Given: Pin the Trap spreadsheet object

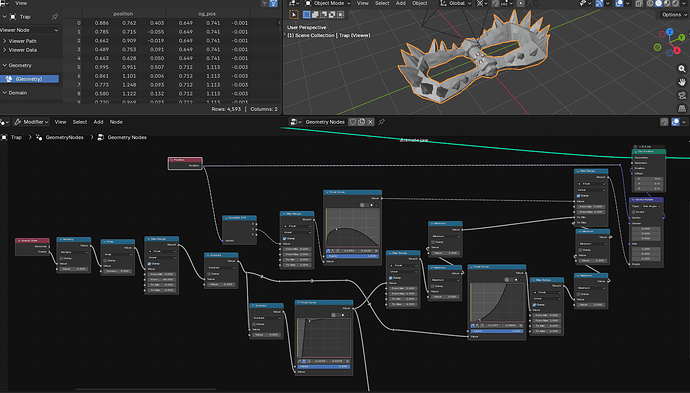Looking at the screenshot, I should tap(55, 17).
